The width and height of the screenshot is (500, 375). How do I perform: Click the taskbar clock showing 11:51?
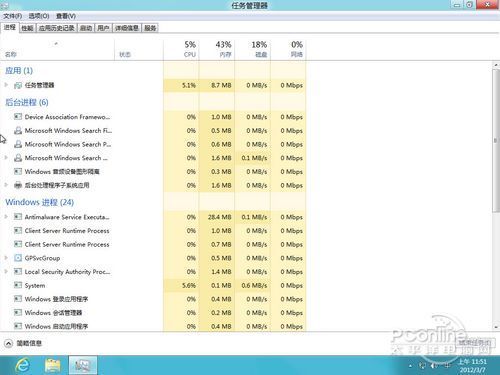point(472,362)
